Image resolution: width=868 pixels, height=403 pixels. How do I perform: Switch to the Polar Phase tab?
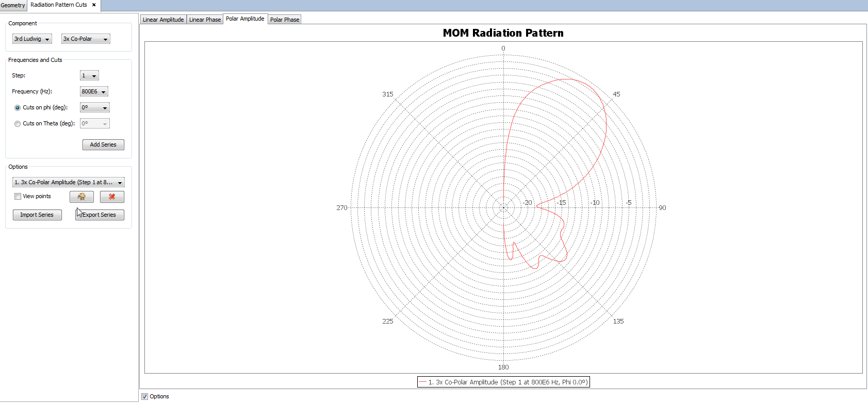pyautogui.click(x=284, y=20)
